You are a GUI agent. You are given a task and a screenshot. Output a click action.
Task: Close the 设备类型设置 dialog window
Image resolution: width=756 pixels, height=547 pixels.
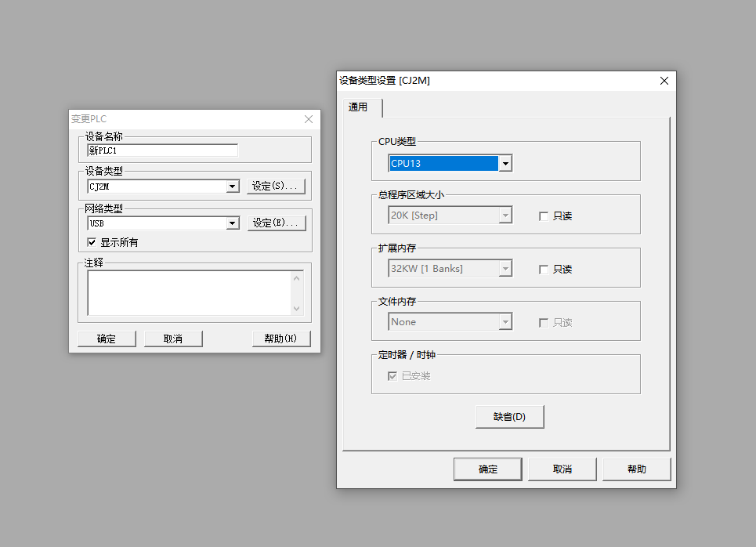click(664, 81)
